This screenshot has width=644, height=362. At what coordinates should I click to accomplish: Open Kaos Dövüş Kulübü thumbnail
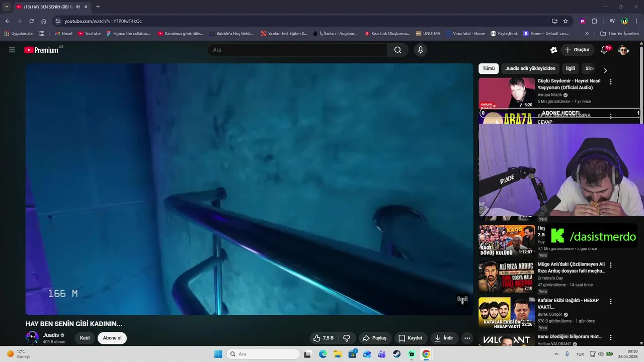click(507, 240)
